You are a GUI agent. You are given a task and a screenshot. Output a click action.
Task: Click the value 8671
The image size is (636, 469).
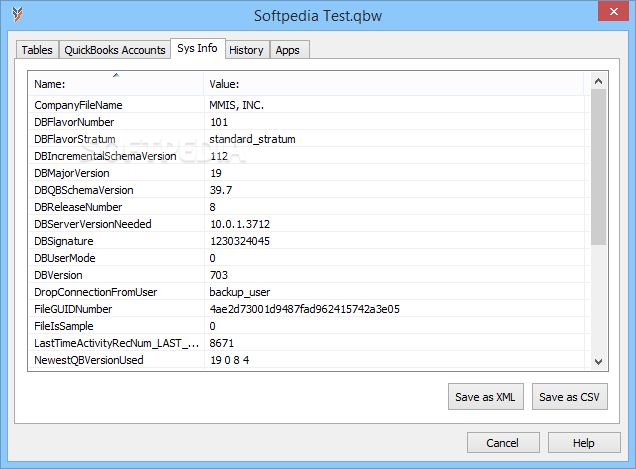222,343
